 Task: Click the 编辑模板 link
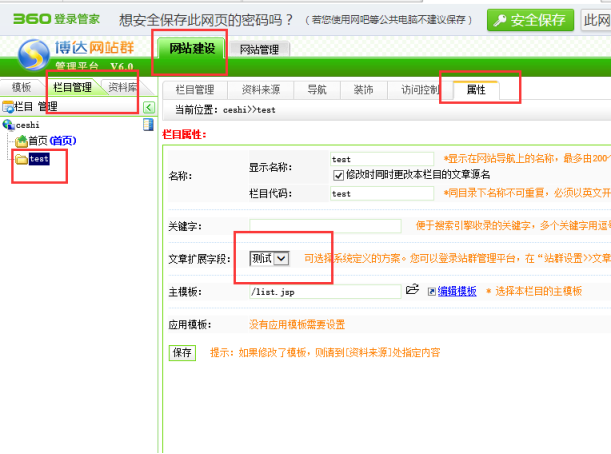456,291
